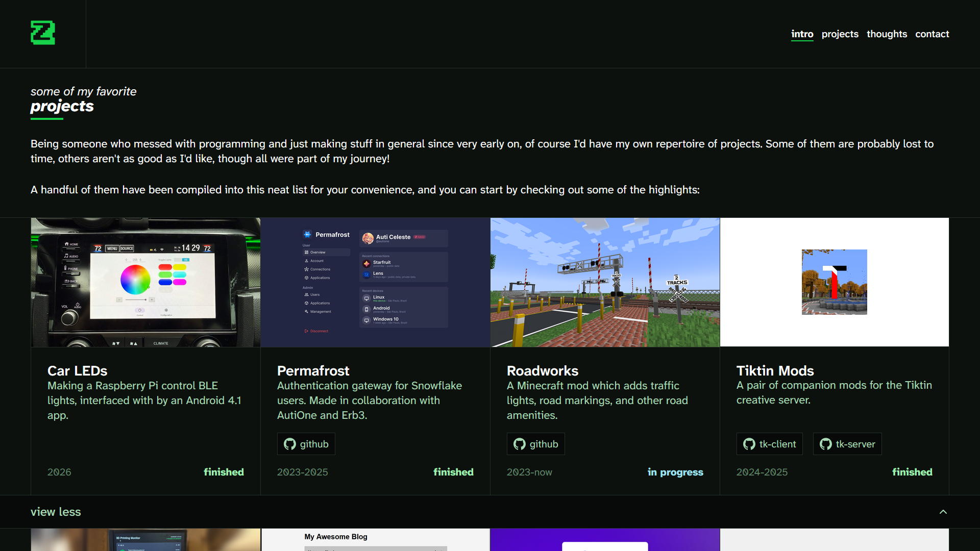Viewport: 980px width, 551px height.
Task: Click the 2026 date on Car LEDs
Action: [x=59, y=472]
